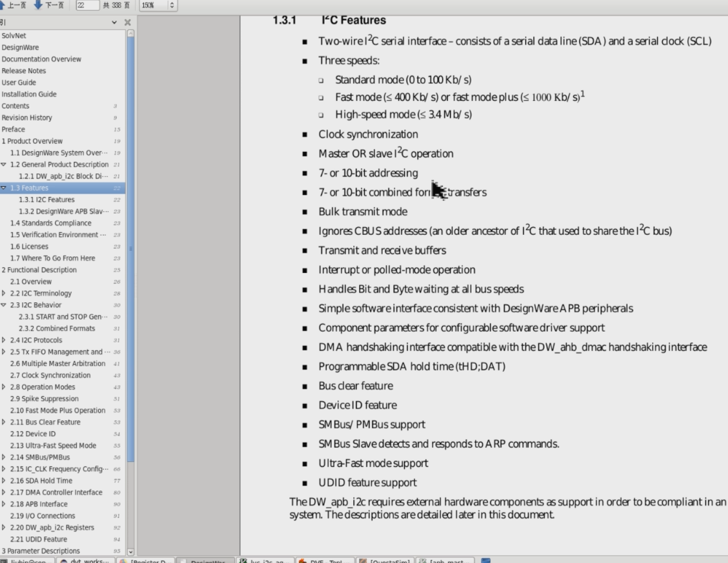Screen dimensions: 728x563
Task: Click the page number input field
Action: [87, 5]
